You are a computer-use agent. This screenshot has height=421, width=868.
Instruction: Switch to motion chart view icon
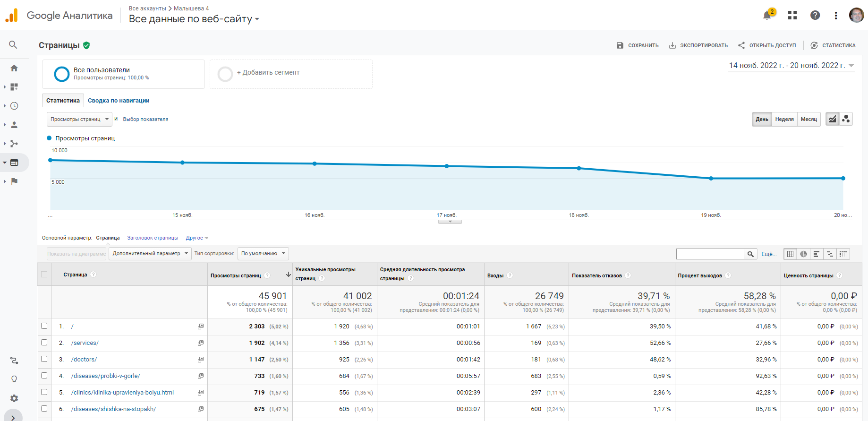[846, 119]
